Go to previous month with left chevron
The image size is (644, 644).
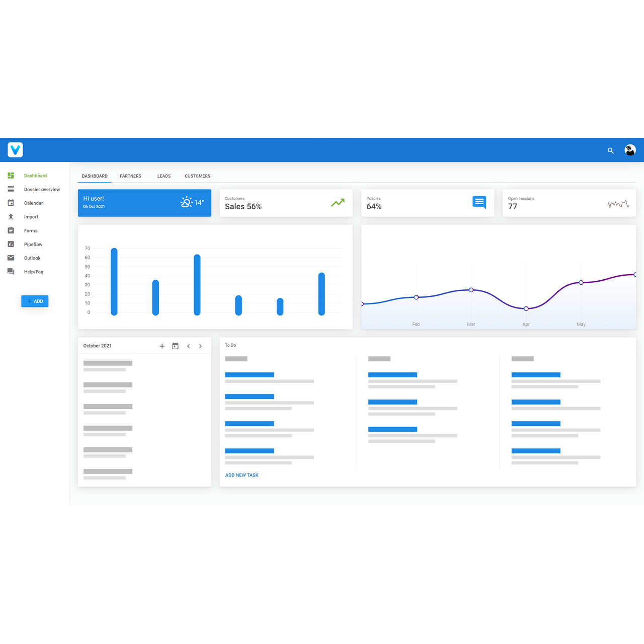point(189,346)
